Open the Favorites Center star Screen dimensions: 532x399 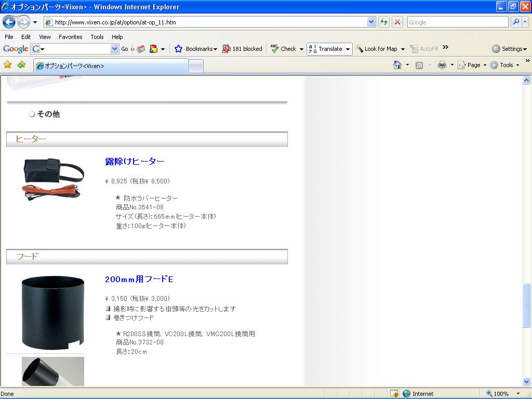7,64
